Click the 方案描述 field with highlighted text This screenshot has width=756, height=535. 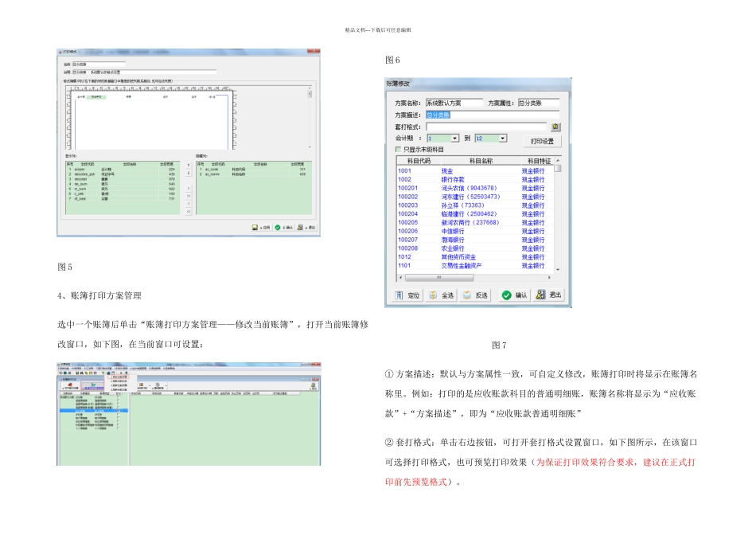click(492, 115)
